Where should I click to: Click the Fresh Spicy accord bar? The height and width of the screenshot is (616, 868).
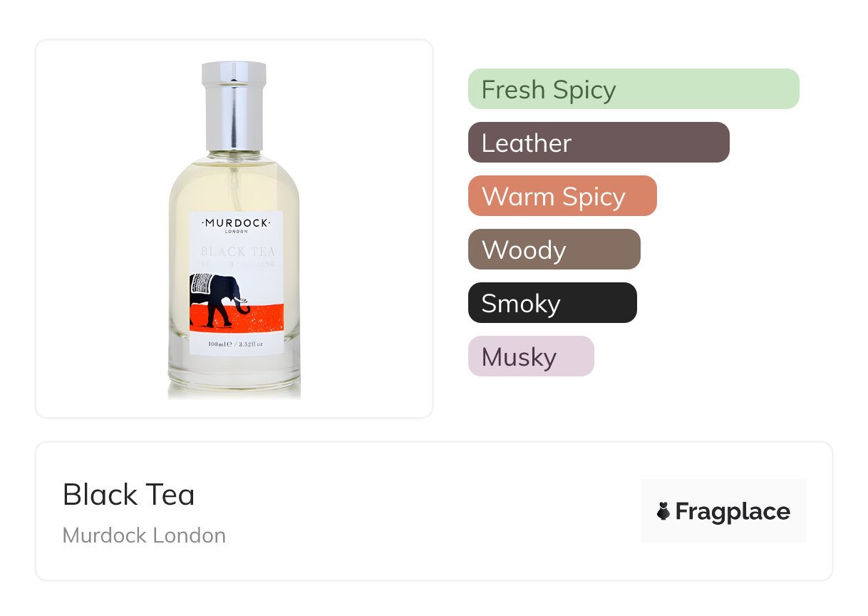coord(634,89)
